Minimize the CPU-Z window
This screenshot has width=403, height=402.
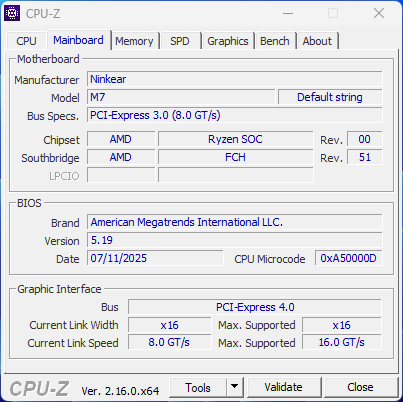tap(288, 13)
